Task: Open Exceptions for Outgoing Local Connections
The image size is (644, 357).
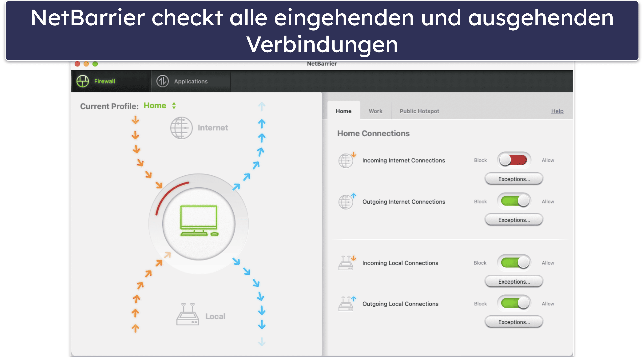Action: click(514, 322)
